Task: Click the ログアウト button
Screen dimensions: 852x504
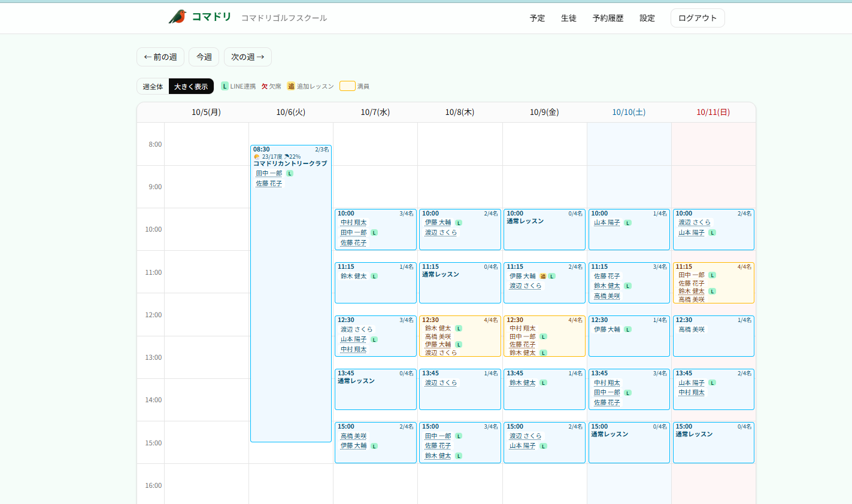Action: 698,18
